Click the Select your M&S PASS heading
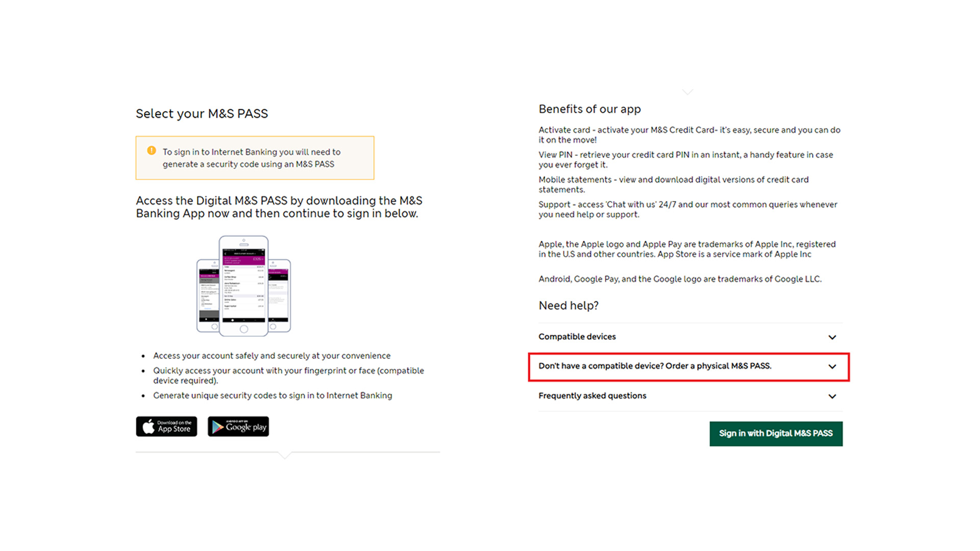 tap(202, 113)
